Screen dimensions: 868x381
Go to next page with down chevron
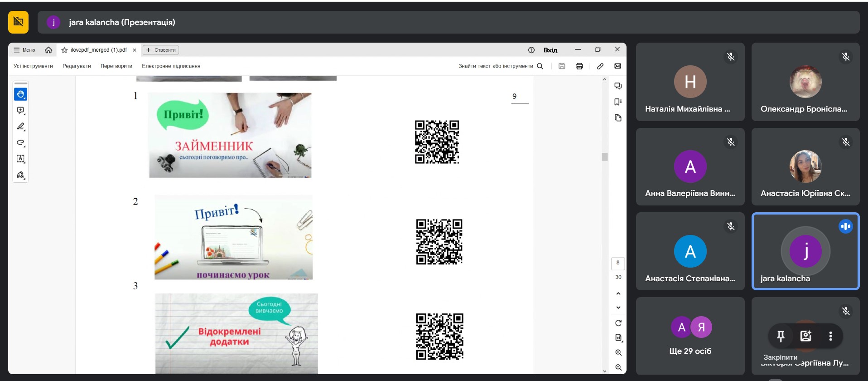pos(618,308)
